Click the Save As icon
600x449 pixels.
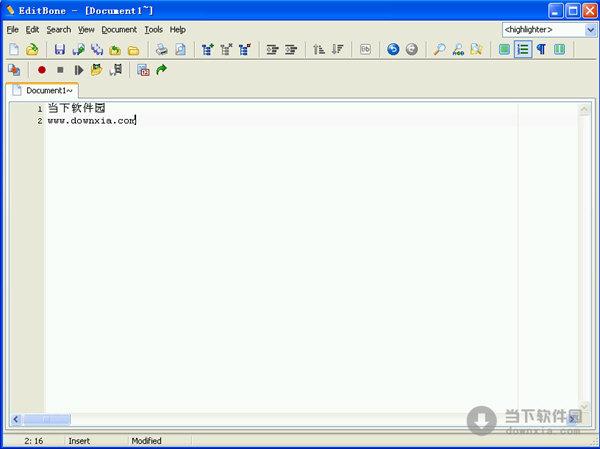click(78, 49)
